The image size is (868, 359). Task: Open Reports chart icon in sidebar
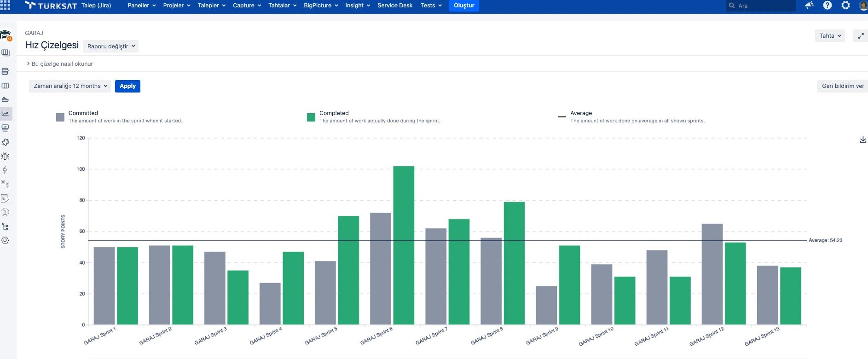point(6,114)
